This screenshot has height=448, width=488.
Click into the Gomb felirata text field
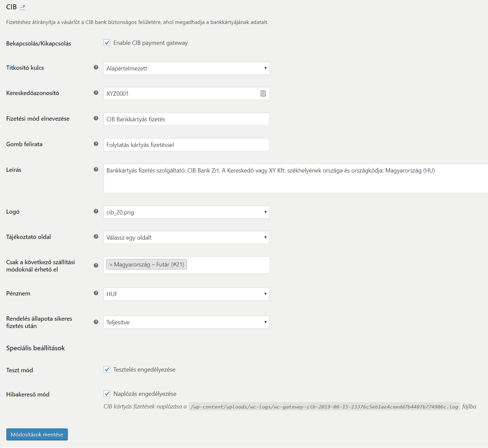(186, 145)
